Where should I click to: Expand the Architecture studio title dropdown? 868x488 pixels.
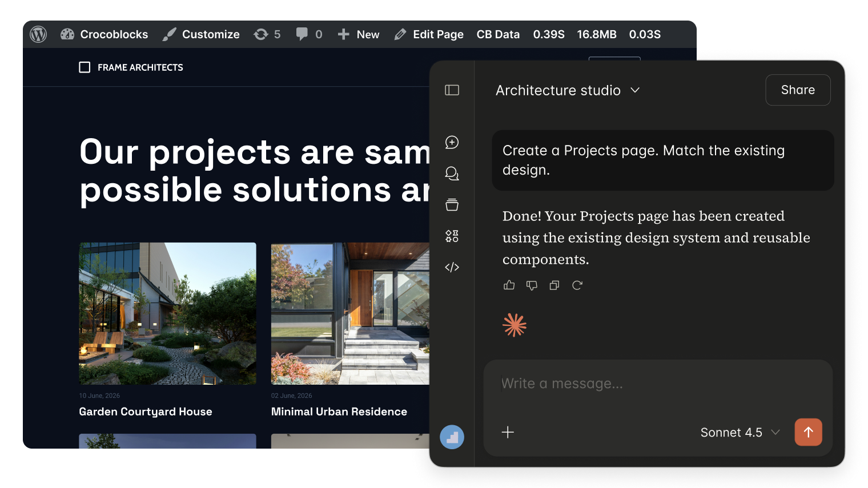pos(568,90)
